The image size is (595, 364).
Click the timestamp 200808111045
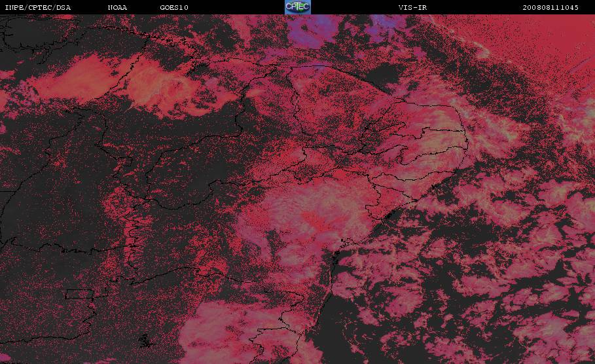tap(550, 7)
